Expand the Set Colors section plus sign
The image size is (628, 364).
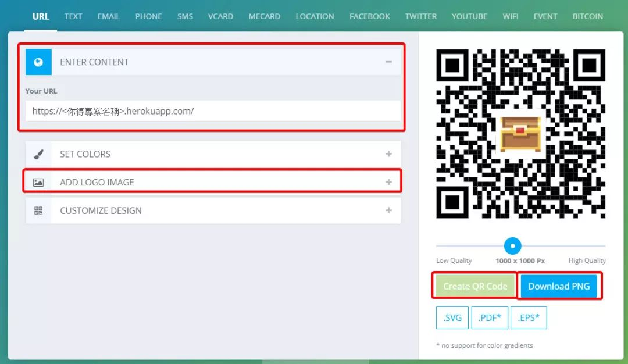click(388, 154)
